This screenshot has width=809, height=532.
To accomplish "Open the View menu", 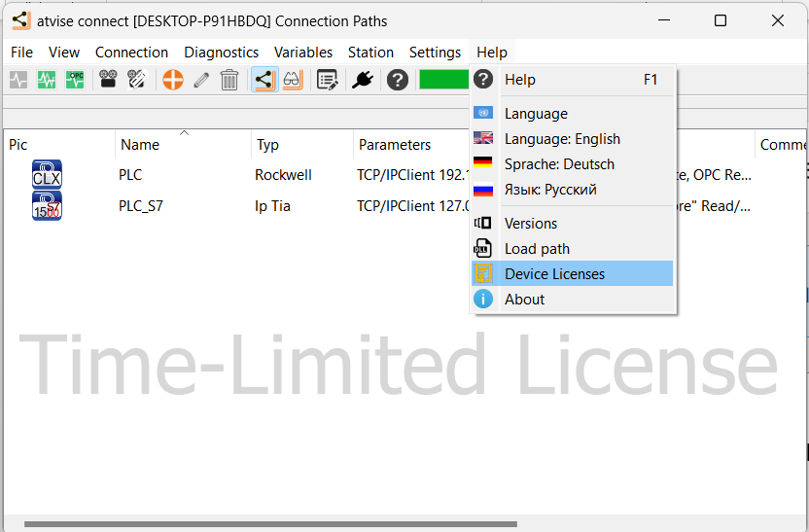I will pos(64,53).
